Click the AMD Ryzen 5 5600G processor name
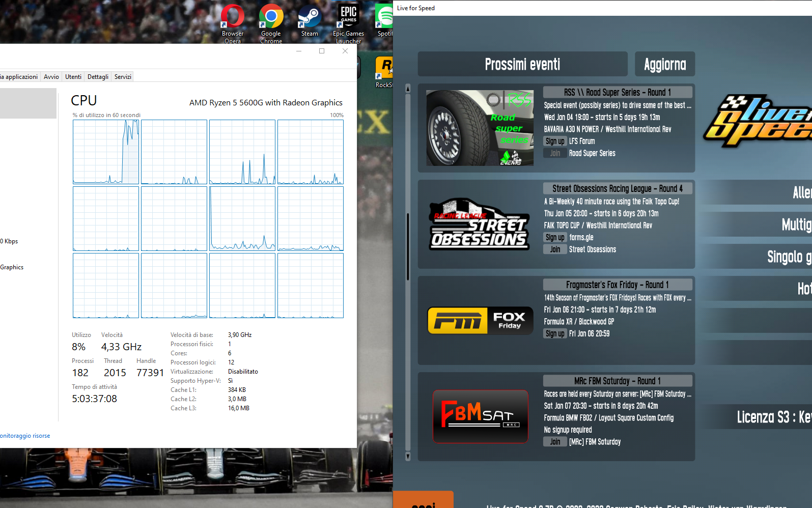This screenshot has width=812, height=508. point(266,102)
